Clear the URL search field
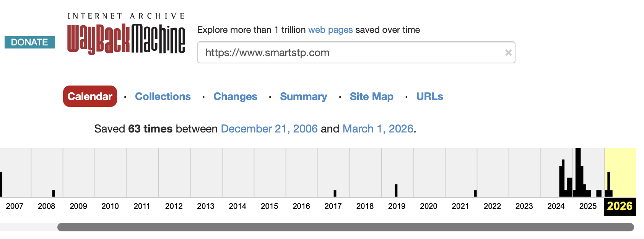Image resolution: width=644 pixels, height=239 pixels. tap(508, 53)
